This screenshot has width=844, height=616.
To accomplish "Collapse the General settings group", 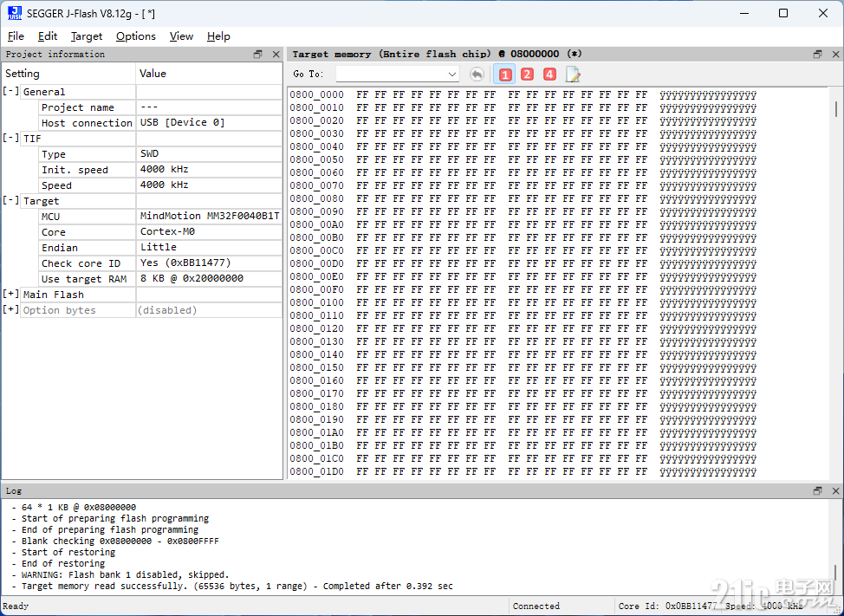I will point(10,92).
